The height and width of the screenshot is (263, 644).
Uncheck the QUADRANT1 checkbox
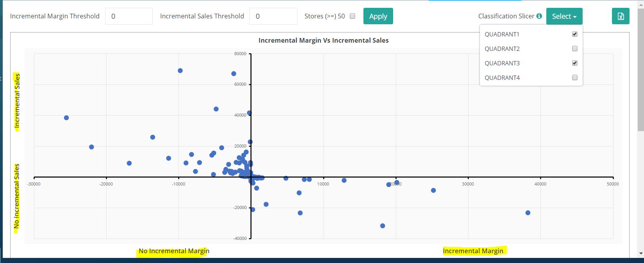(x=574, y=34)
